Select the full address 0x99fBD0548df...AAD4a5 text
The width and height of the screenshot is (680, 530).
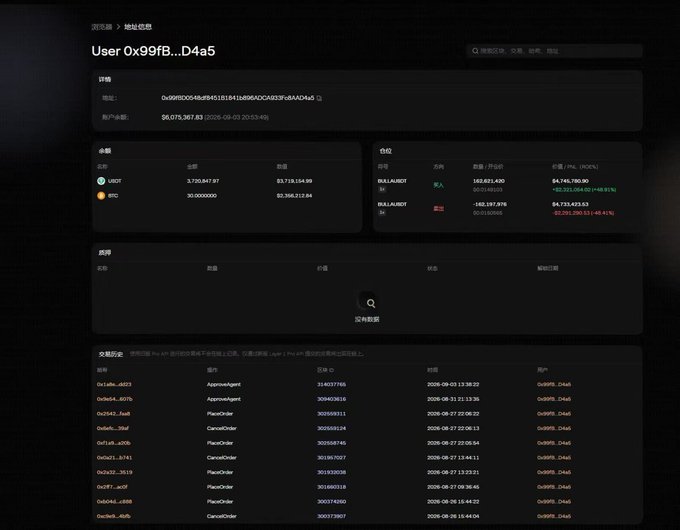pyautogui.click(x=238, y=98)
